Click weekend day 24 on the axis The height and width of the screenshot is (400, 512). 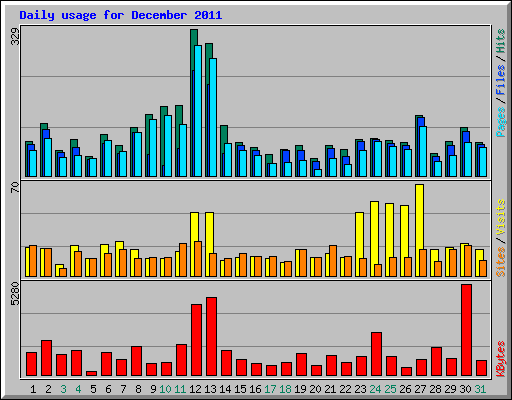(375, 389)
